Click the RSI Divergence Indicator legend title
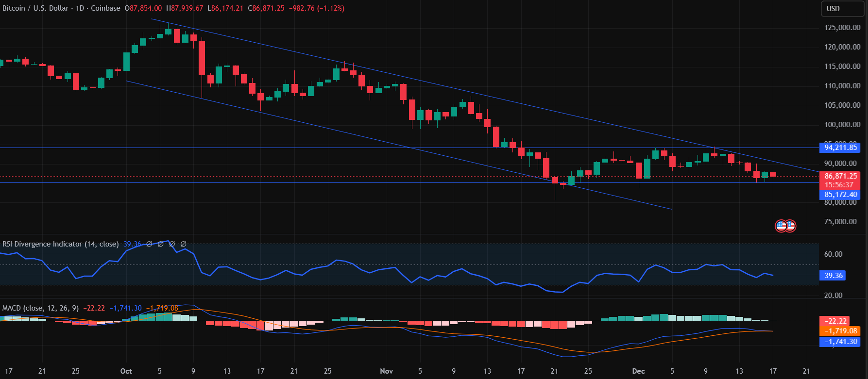The width and height of the screenshot is (868, 379). pos(60,244)
